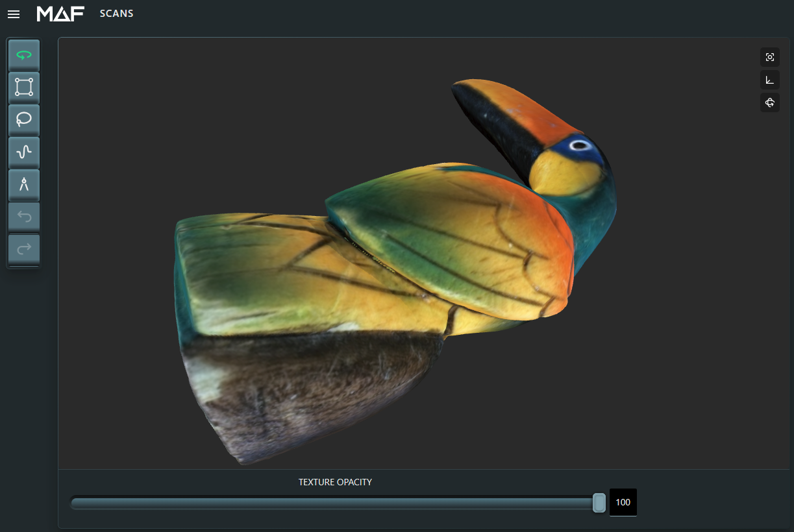
Task: Click the TEXTURE OPACITY label
Action: 335,482
